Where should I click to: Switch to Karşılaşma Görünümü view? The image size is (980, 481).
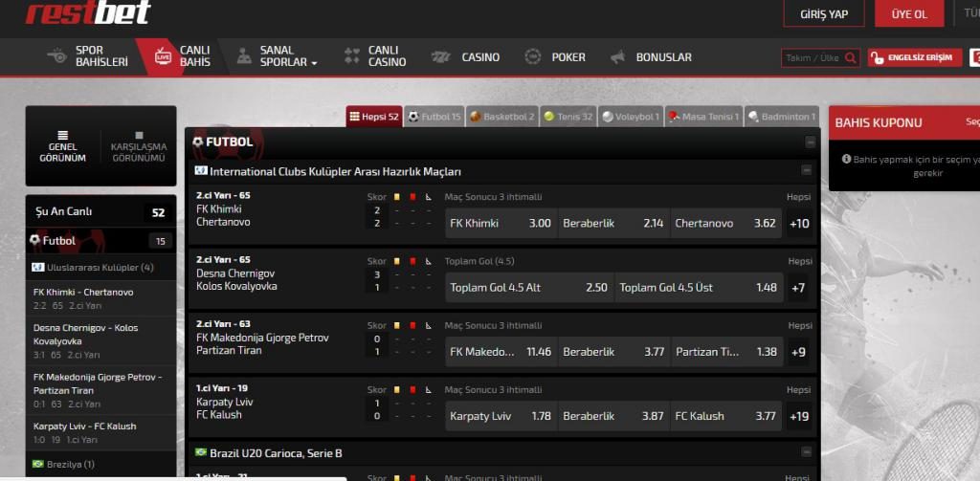[x=139, y=147]
